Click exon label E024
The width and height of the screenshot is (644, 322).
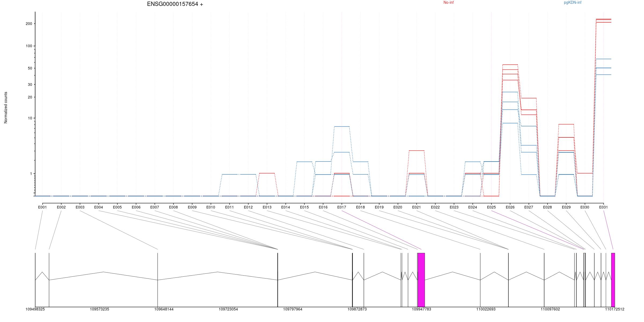point(473,207)
